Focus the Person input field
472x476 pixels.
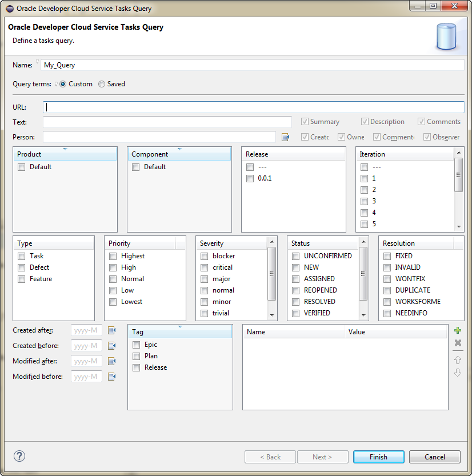tap(159, 137)
